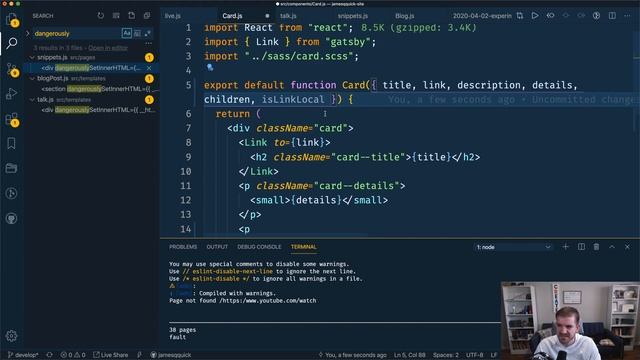Open the terminal selector dropdown '1: node'
The height and width of the screenshot is (360, 640).
pos(513,247)
